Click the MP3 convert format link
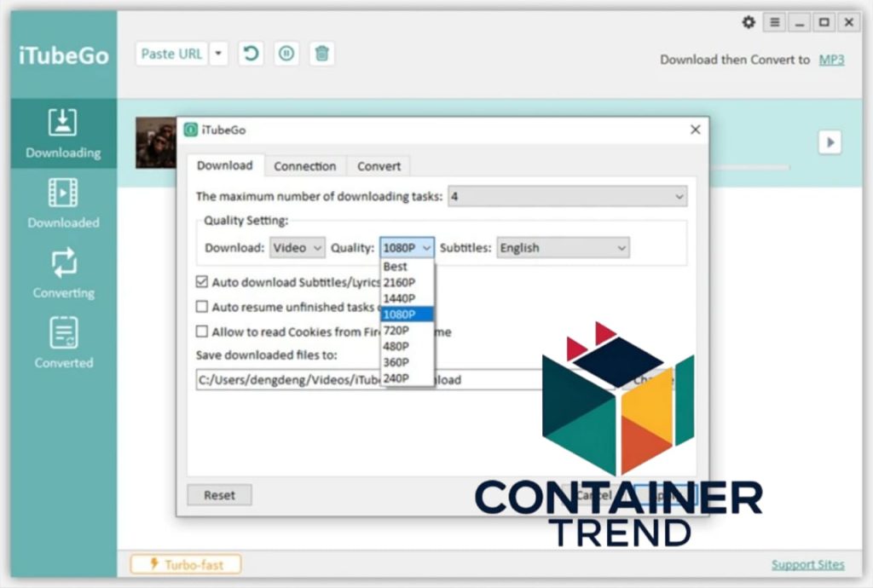Screen dimensions: 873x588 pos(831,60)
